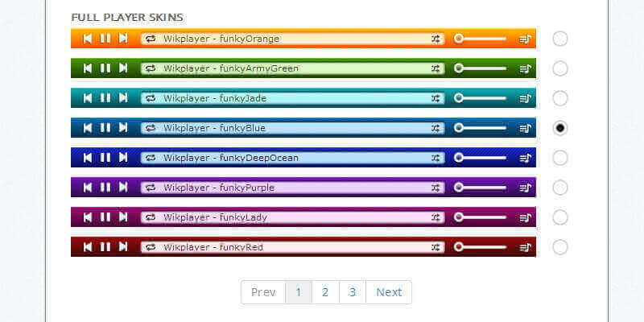The width and height of the screenshot is (644, 322).
Task: Click the funkyLady track title bar
Action: coord(292,217)
